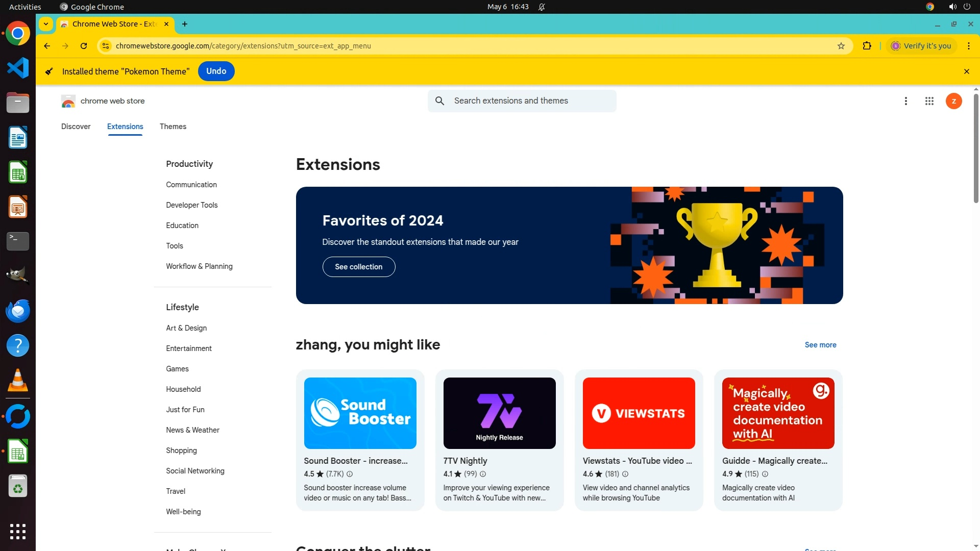
Task: Open the Extensions puzzle icon in toolbar
Action: (867, 46)
